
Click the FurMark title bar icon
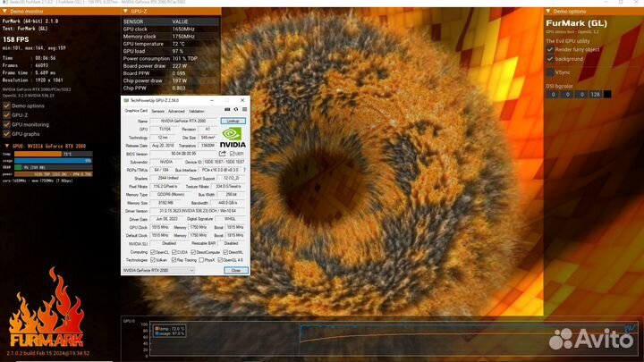tap(4, 2)
